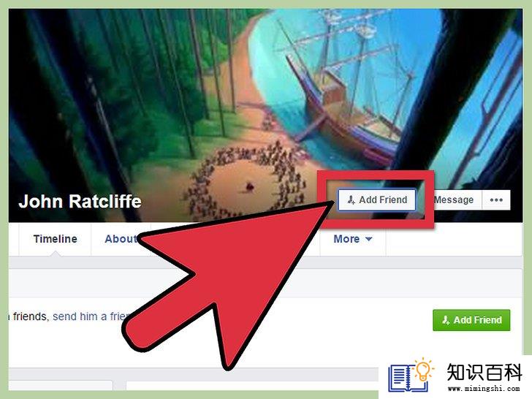The height and width of the screenshot is (399, 532).
Task: Click the John Ratcliffe profile name
Action: [x=80, y=201]
